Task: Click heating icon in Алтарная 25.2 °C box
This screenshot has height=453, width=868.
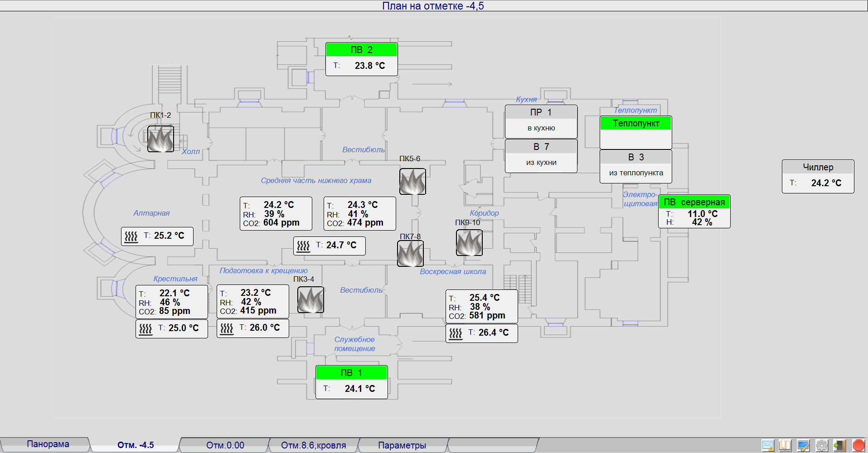Action: tap(131, 236)
